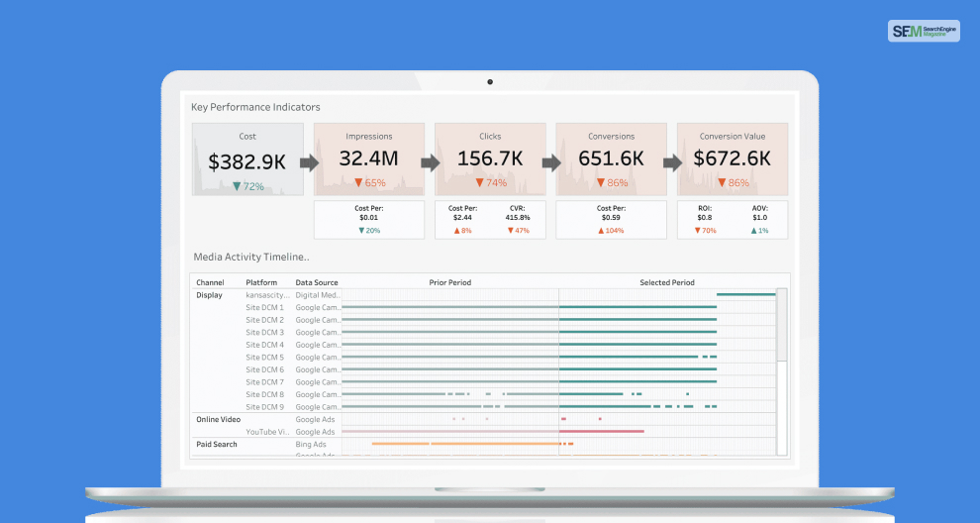Click Impressions Cost Per $0.01 box
The height and width of the screenshot is (523, 980).
[x=369, y=220]
